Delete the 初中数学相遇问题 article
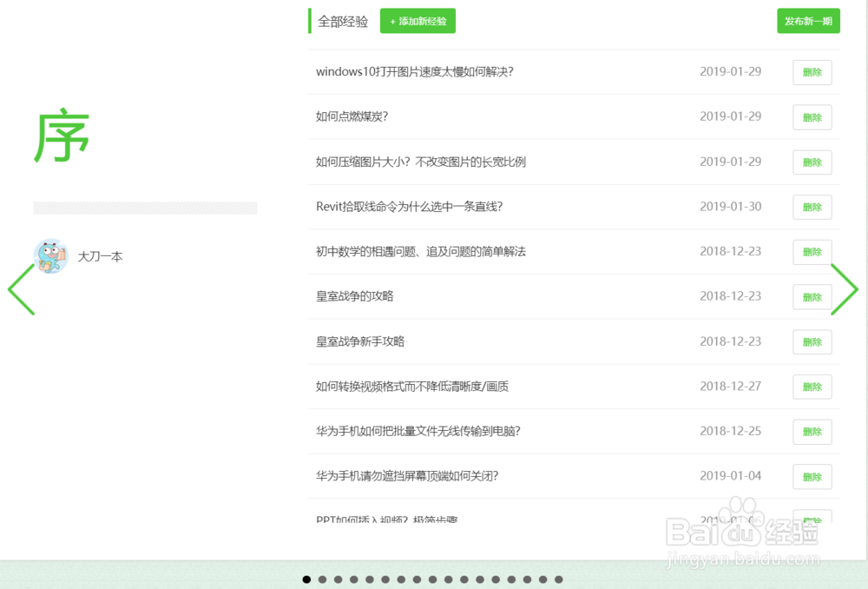Screen dimensions: 868x589 812,252
